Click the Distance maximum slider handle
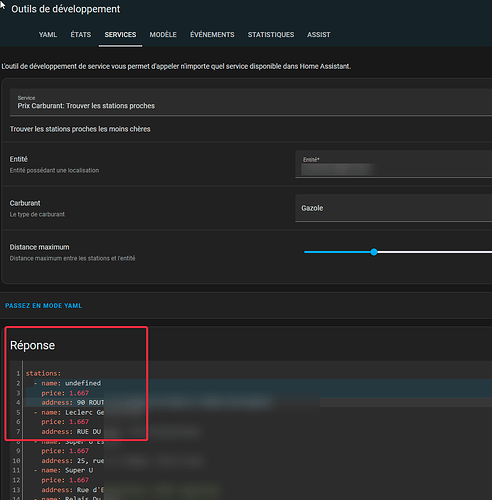 (374, 252)
